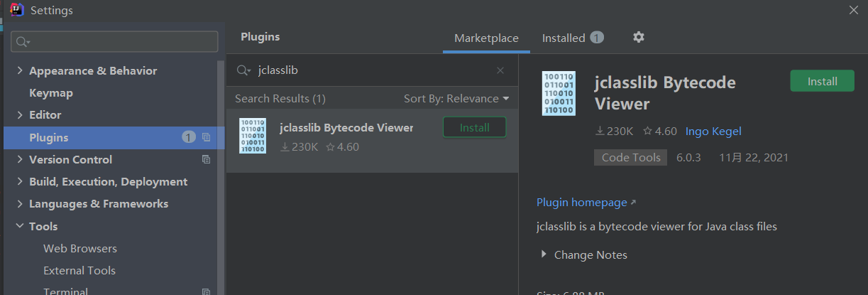Viewport: 868px width, 295px height.
Task: Click large jclasslib plugin icon in details pane
Action: click(x=559, y=93)
